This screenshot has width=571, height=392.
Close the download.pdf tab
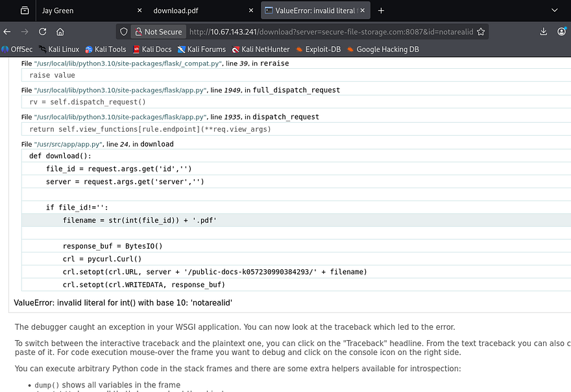coord(252,10)
